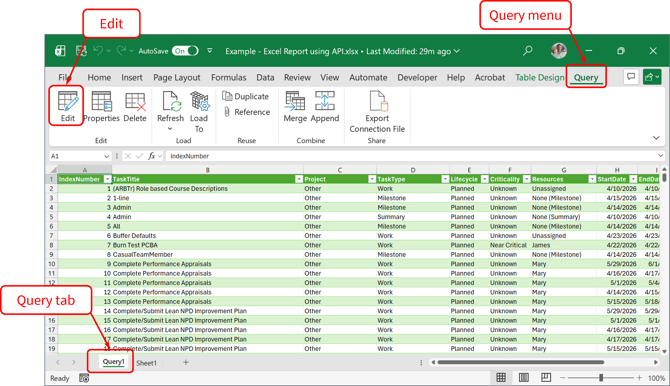
Task: Open the Share button
Action: pyautogui.click(x=652, y=77)
